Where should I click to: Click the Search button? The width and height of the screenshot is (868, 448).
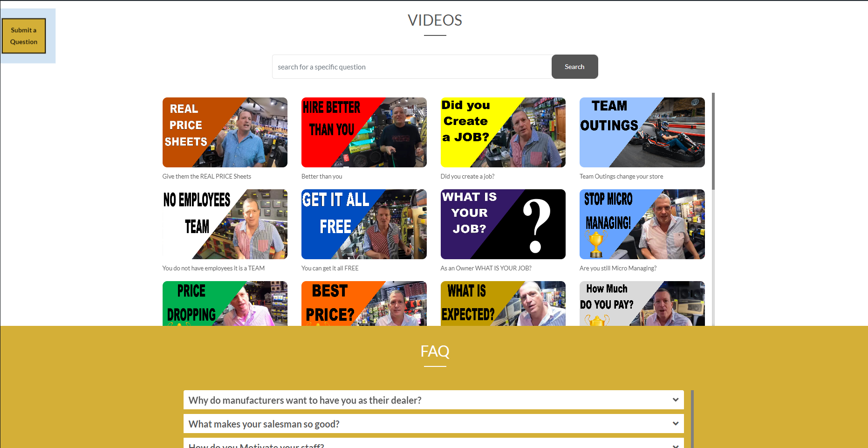[x=574, y=67]
